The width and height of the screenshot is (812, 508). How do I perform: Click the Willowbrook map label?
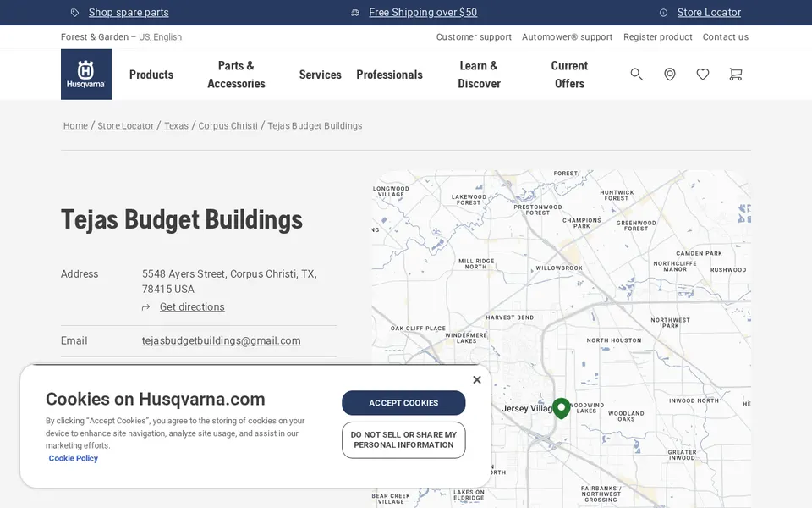point(559,268)
